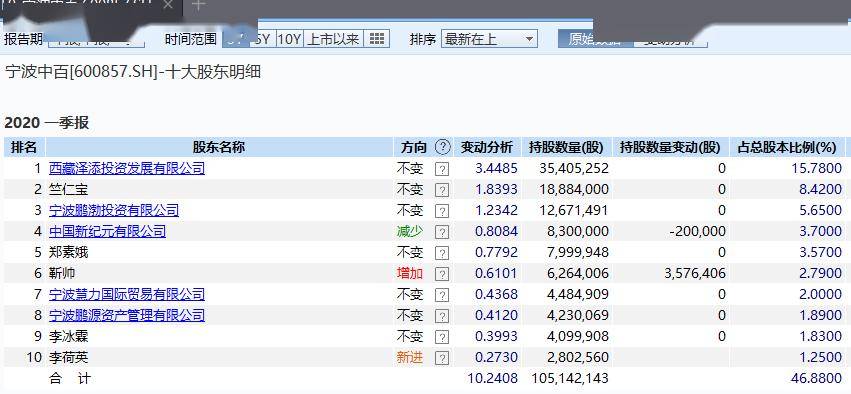This screenshot has width=851, height=394.
Task: Select shareholder name 李荷英
Action: 68,357
